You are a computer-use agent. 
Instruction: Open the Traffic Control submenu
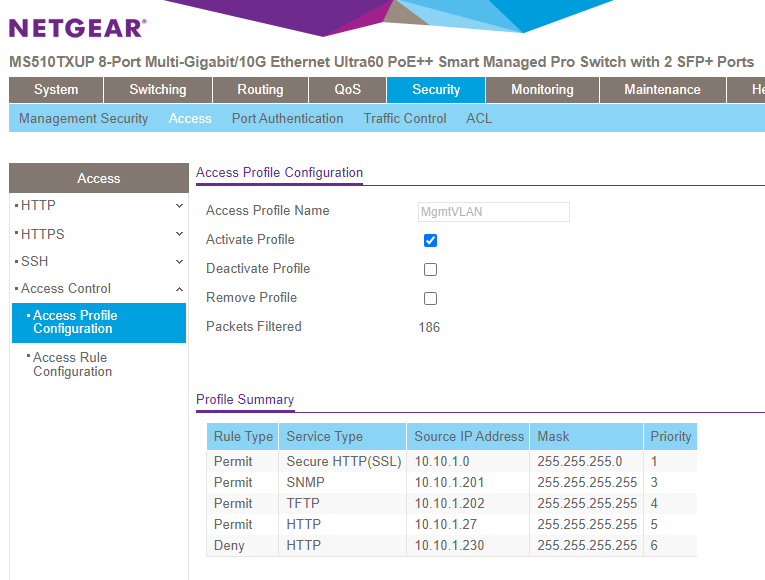(405, 118)
